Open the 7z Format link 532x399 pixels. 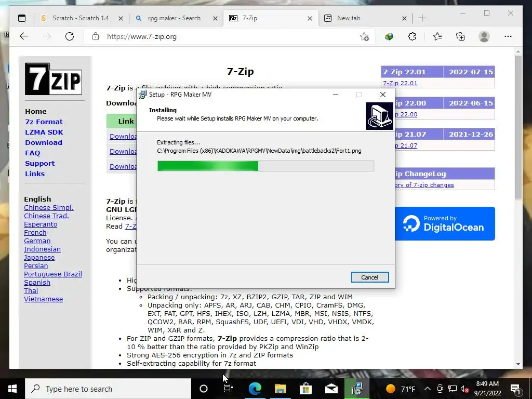(44, 122)
